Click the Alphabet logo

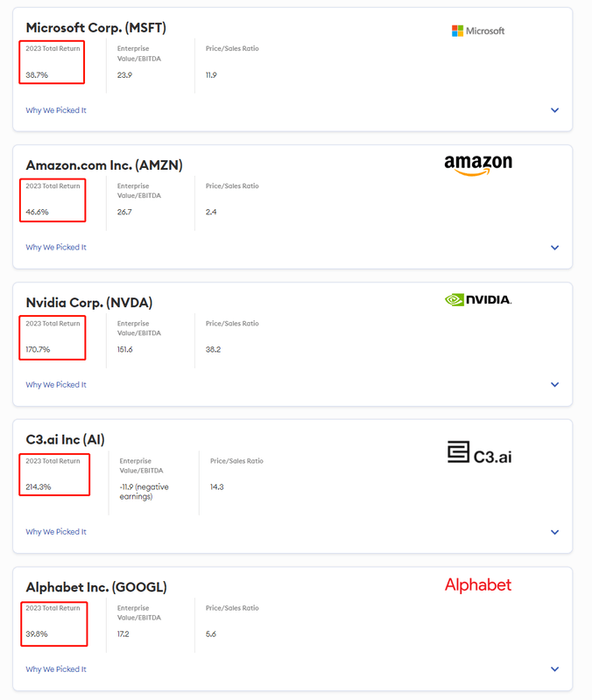click(x=477, y=584)
